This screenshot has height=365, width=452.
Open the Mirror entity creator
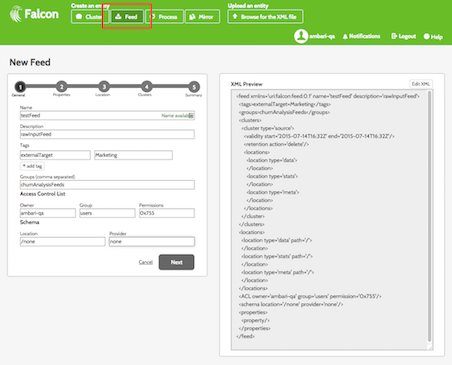tap(202, 17)
